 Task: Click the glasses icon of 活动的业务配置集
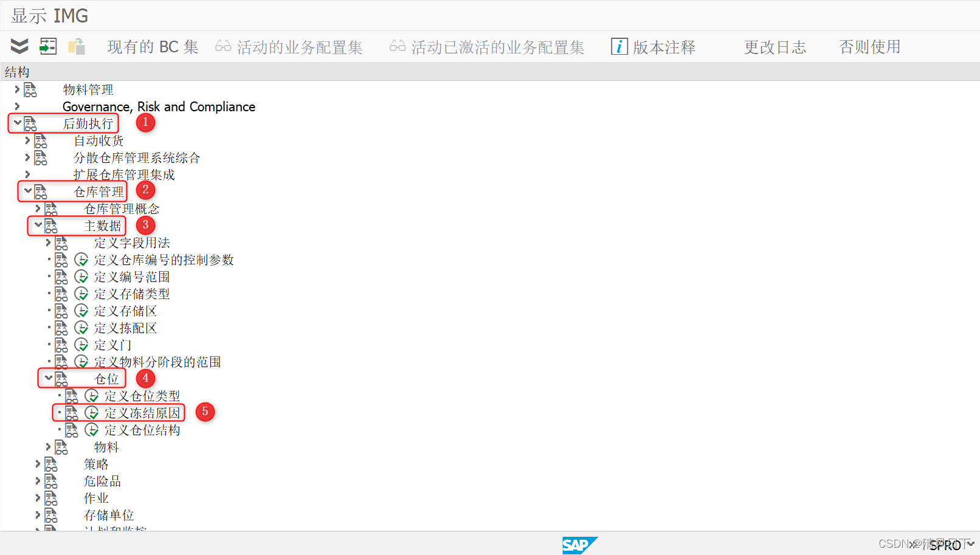pyautogui.click(x=223, y=46)
